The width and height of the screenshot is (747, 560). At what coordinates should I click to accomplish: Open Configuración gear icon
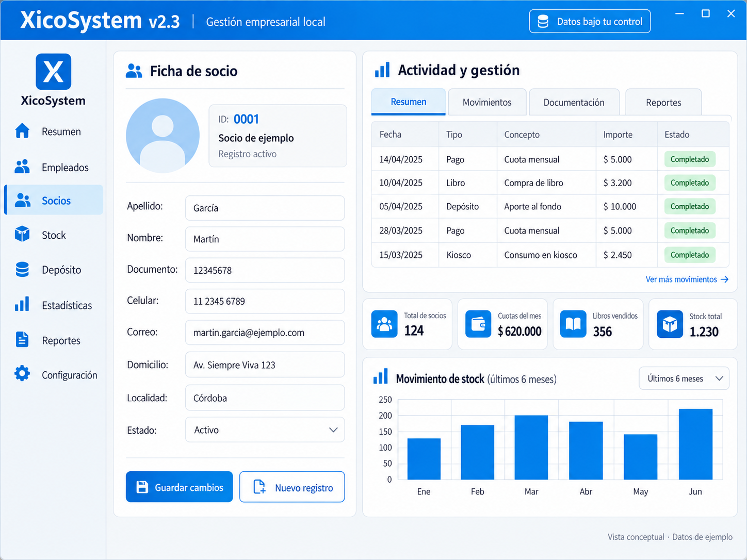[22, 373]
